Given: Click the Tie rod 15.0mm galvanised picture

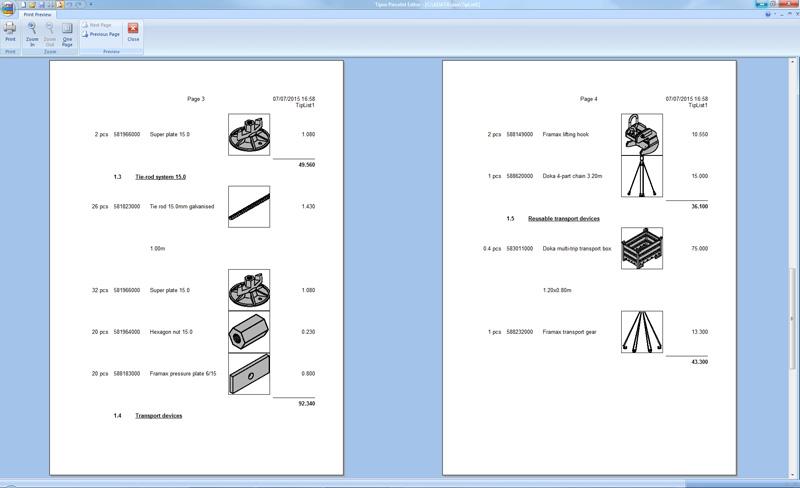Looking at the screenshot, I should pos(248,206).
